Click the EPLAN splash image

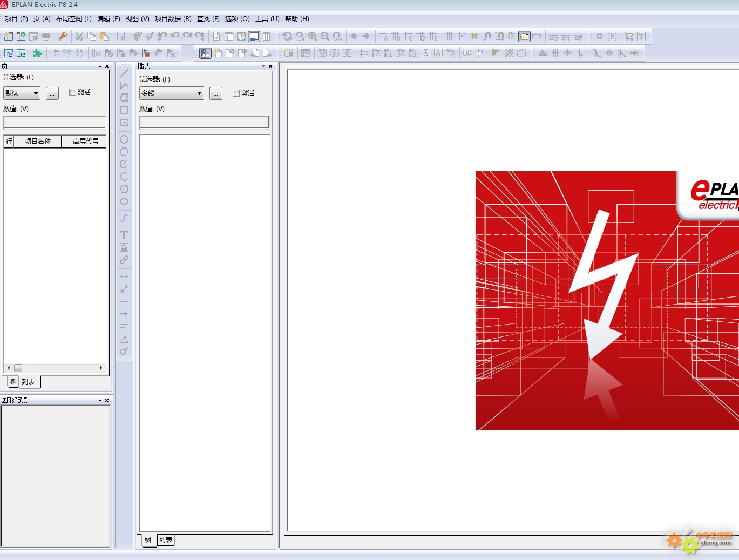pos(607,301)
